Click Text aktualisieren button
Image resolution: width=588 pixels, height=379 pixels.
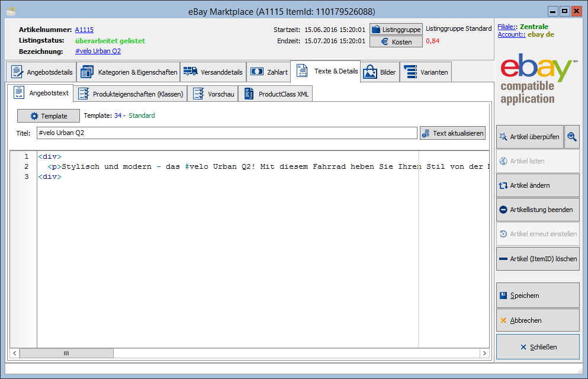pyautogui.click(x=452, y=133)
